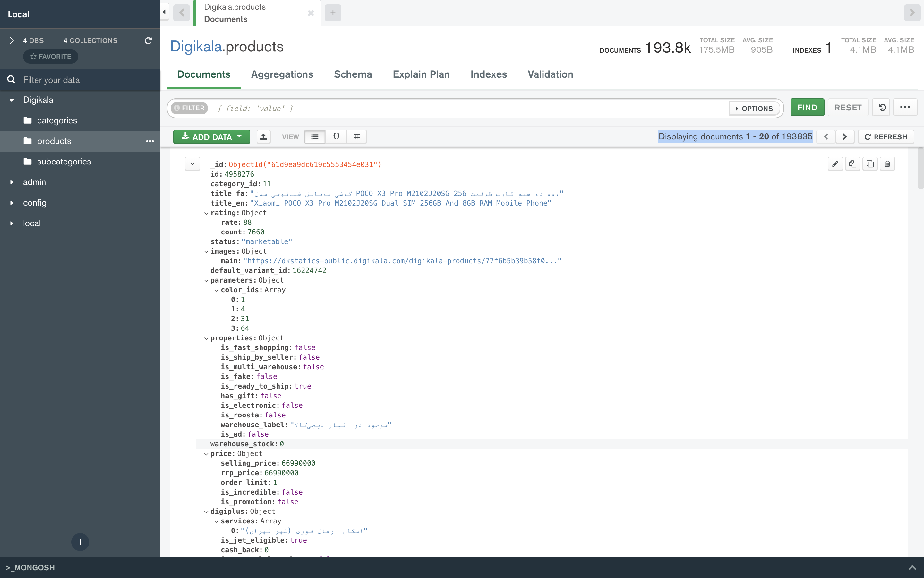Open the products collection options menu

(150, 141)
